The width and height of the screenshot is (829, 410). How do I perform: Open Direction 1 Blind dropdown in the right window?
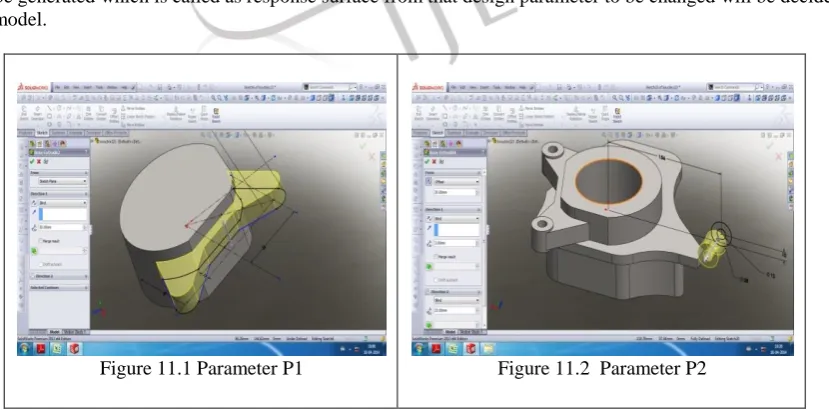tap(456, 218)
